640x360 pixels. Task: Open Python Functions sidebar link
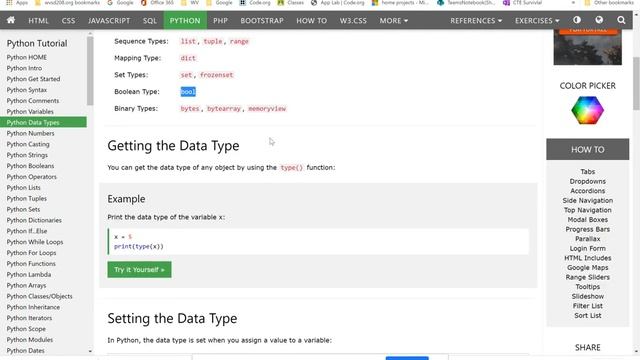[x=31, y=264]
